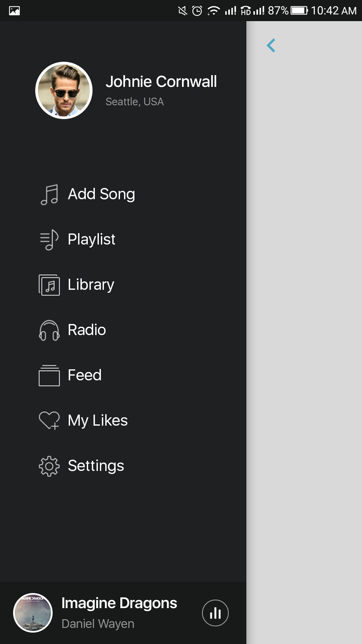This screenshot has height=644, width=362.
Task: Tap the equalizer bars now-playing button
Action: click(215, 613)
